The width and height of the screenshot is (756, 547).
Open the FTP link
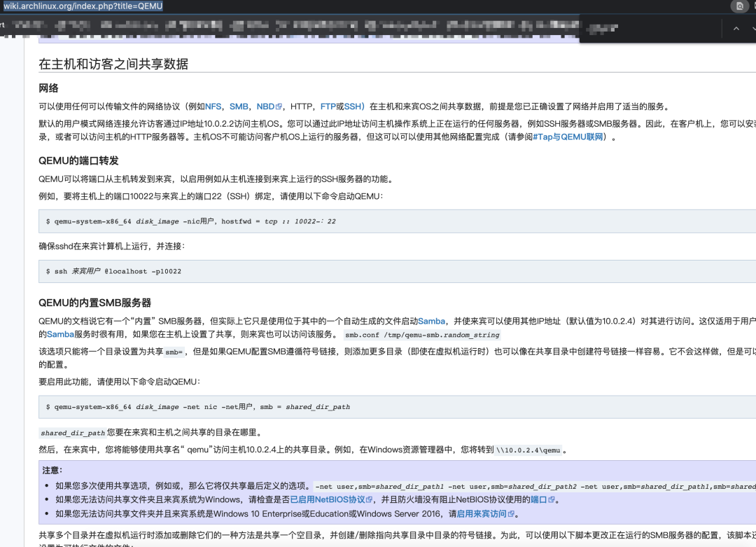[x=328, y=106]
